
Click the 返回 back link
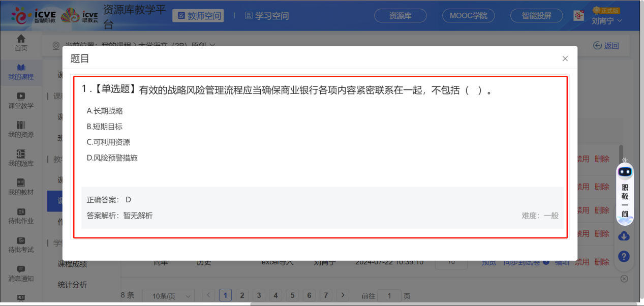coord(606,46)
